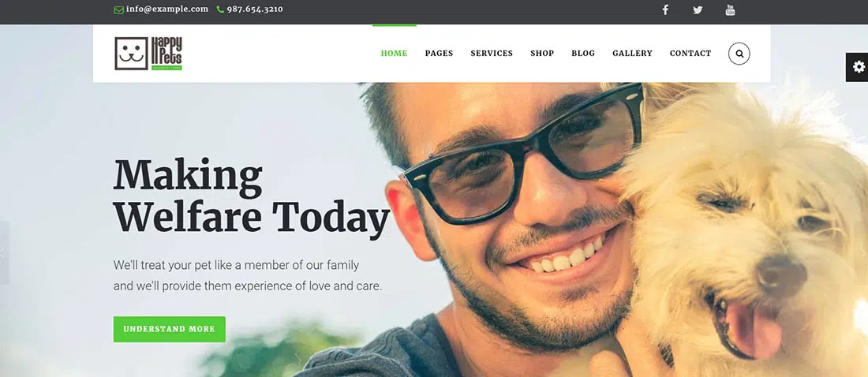This screenshot has height=377, width=868.
Task: Open the YouTube social icon
Action: pos(730,9)
